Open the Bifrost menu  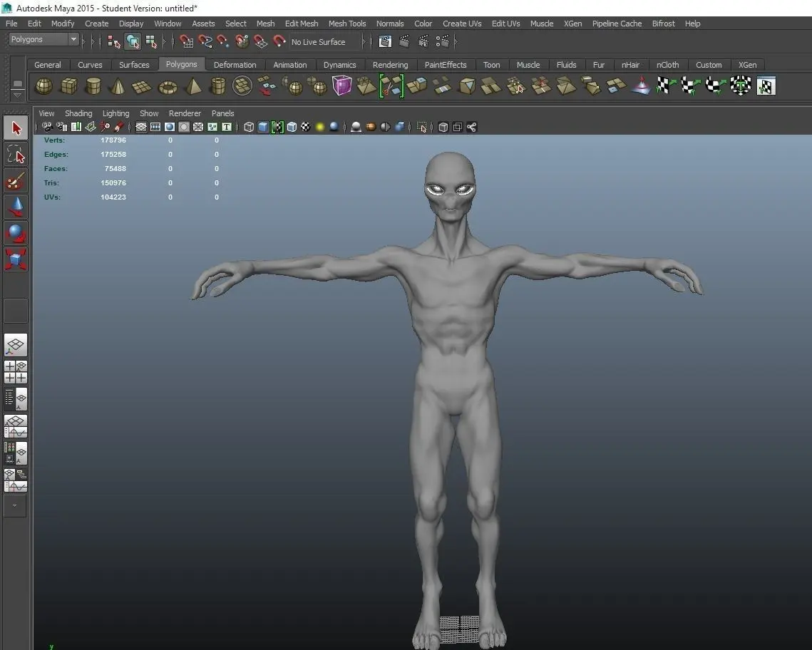664,24
